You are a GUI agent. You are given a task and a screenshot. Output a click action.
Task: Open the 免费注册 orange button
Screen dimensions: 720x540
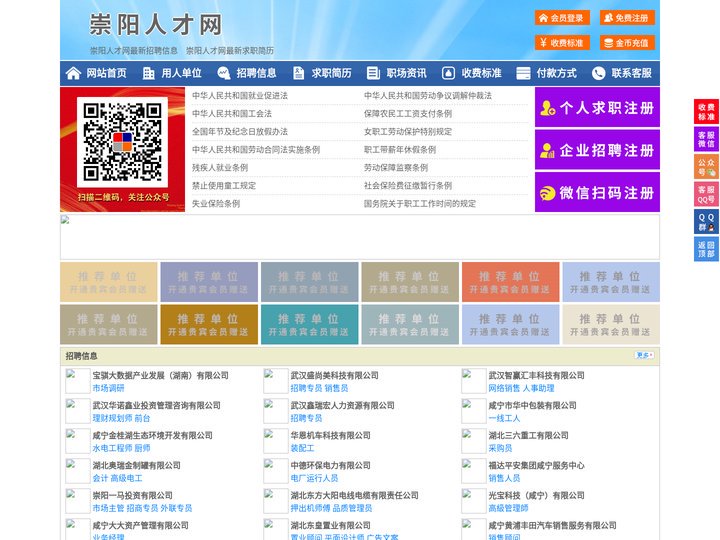pyautogui.click(x=627, y=18)
